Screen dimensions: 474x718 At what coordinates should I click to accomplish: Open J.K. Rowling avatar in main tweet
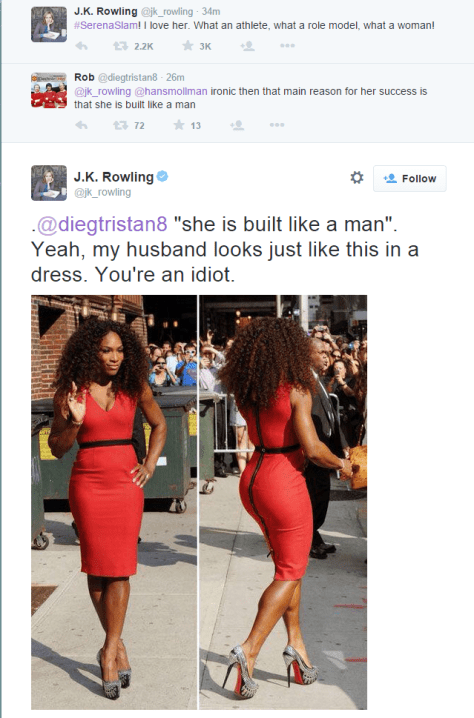click(x=49, y=183)
